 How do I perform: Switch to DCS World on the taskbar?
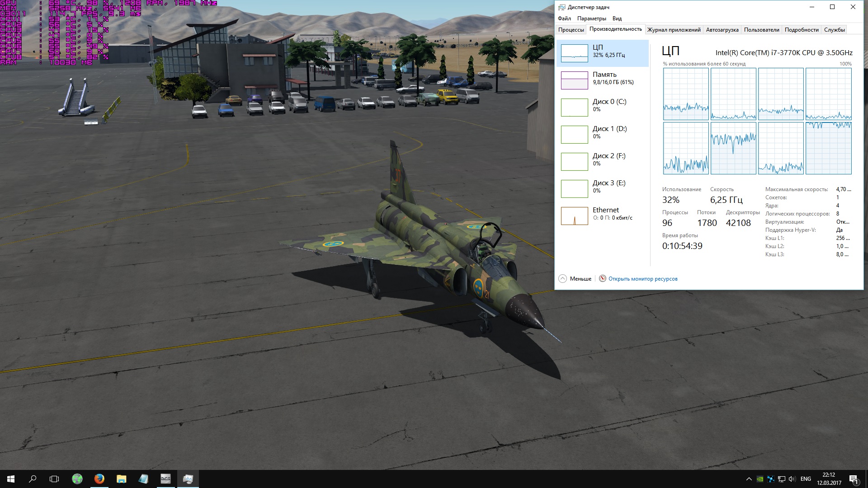[x=165, y=479]
